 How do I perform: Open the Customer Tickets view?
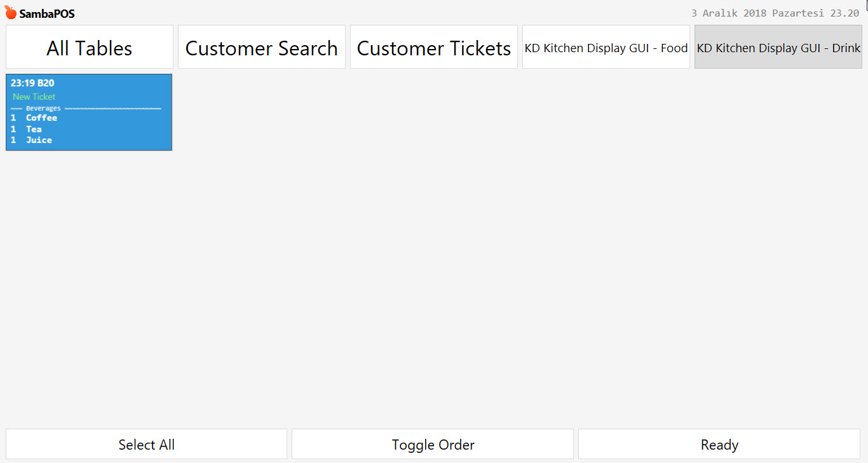tap(434, 48)
